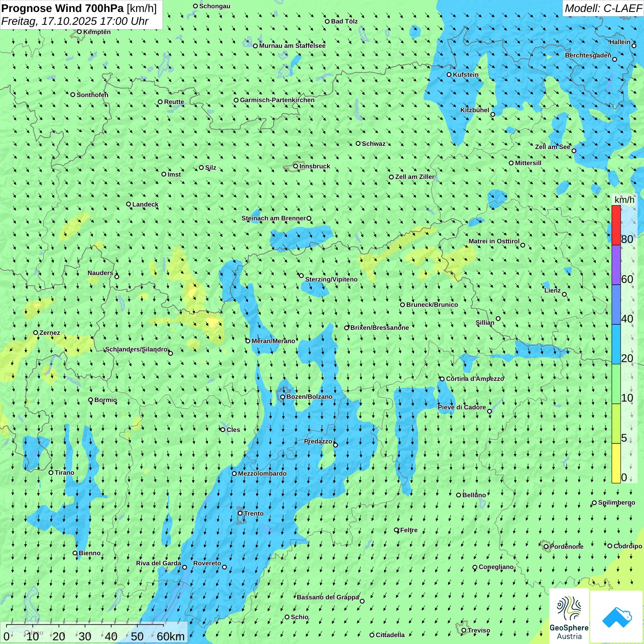Click the Zell am See label
Image resolution: width=644 pixels, height=644 pixels.
pyautogui.click(x=552, y=147)
